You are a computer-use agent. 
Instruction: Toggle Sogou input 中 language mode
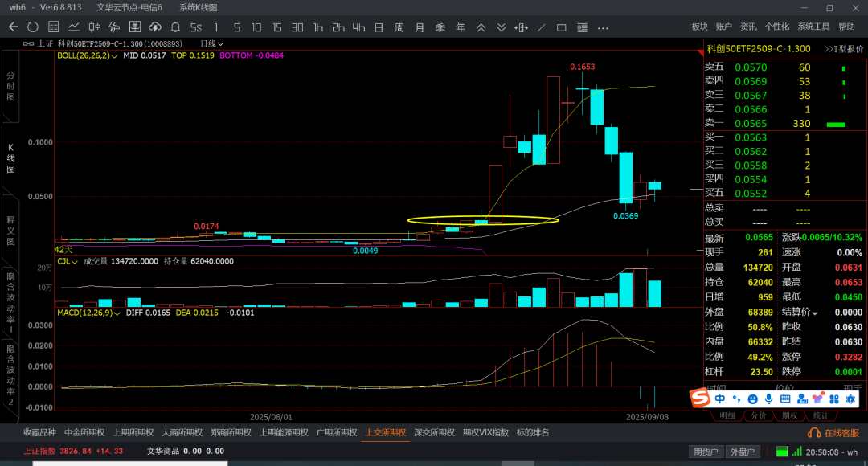point(719,399)
